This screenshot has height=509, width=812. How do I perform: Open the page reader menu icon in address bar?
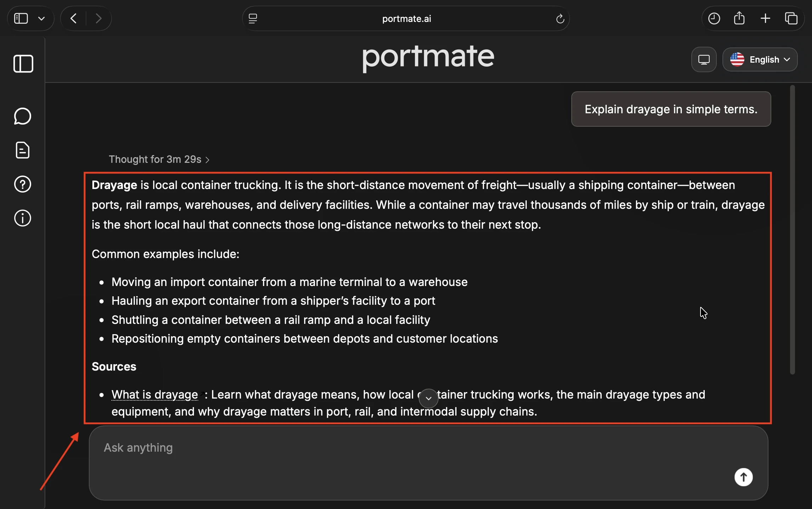click(x=253, y=18)
